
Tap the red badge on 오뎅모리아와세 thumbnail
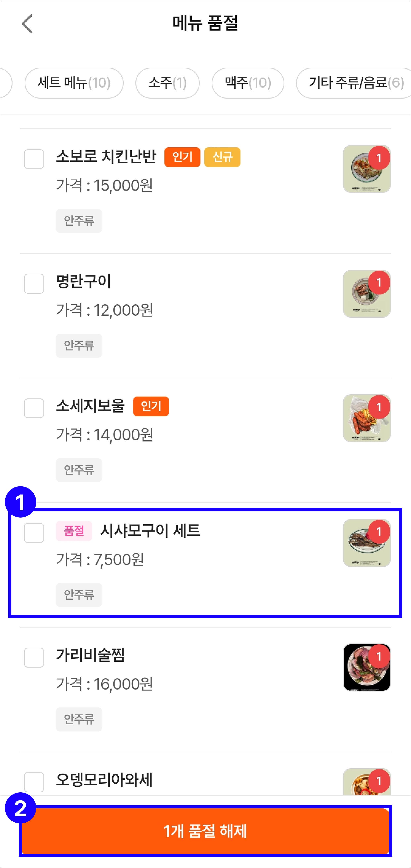pyautogui.click(x=379, y=781)
